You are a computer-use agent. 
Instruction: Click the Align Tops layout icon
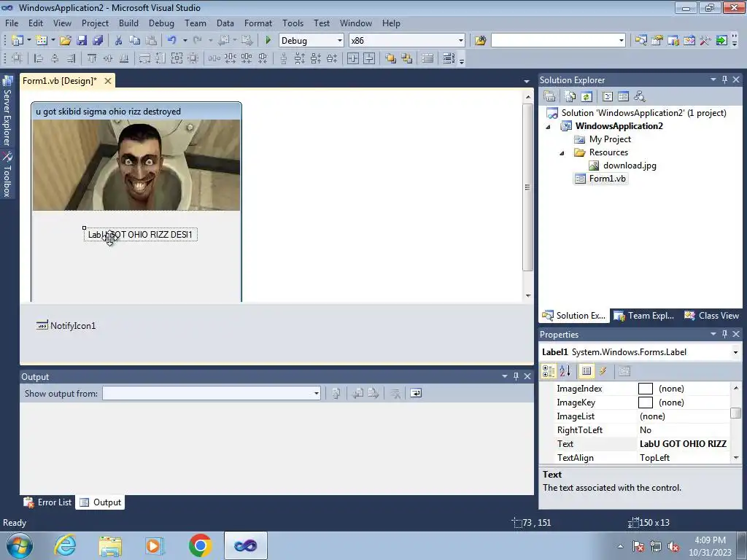coord(92,58)
